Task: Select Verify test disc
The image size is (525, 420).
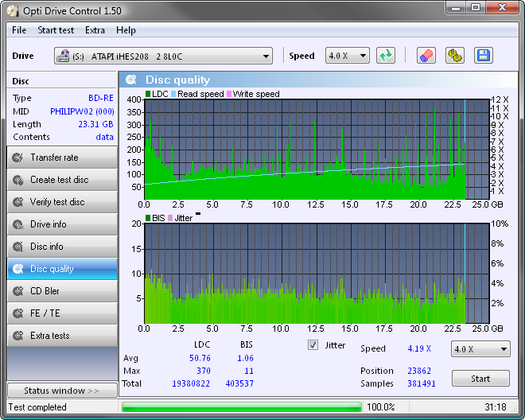Action: (x=62, y=202)
